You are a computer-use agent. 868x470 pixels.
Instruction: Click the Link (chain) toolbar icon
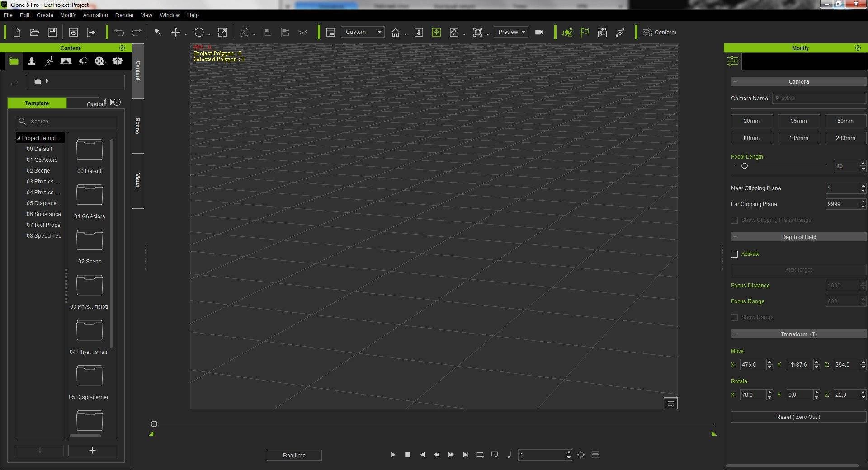(x=244, y=32)
